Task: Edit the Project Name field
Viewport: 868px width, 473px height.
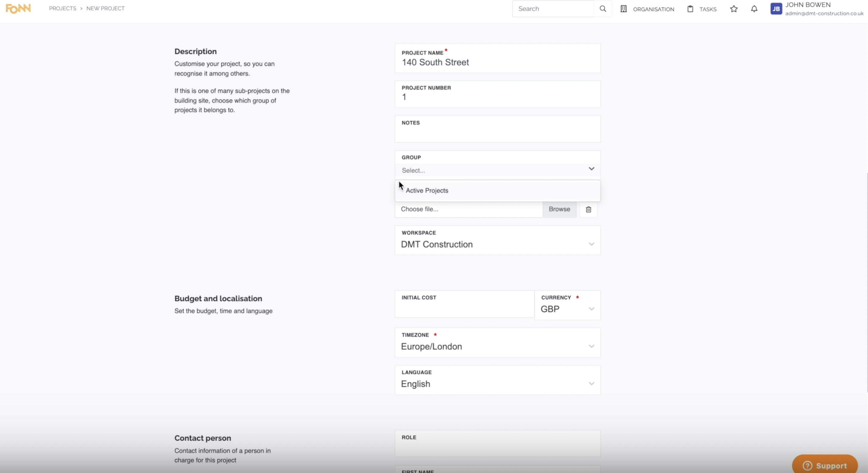Action: (497, 58)
